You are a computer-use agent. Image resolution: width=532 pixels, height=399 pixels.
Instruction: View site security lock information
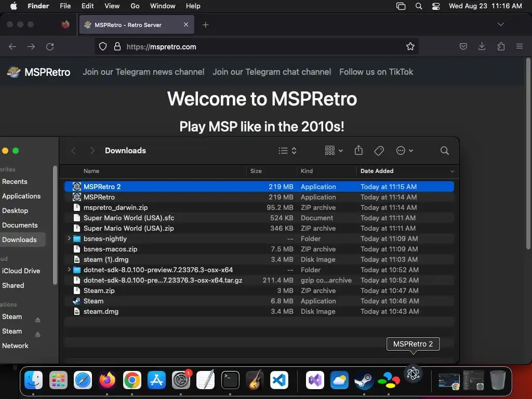(x=117, y=46)
